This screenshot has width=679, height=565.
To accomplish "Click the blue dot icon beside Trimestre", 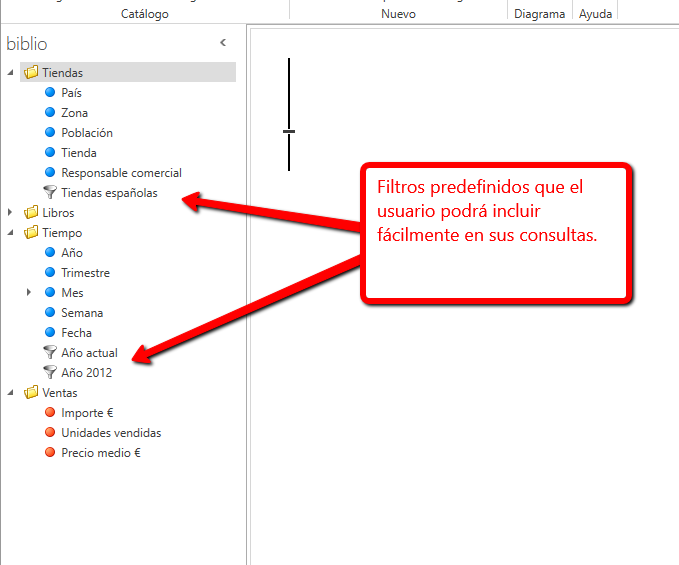I will [x=50, y=273].
